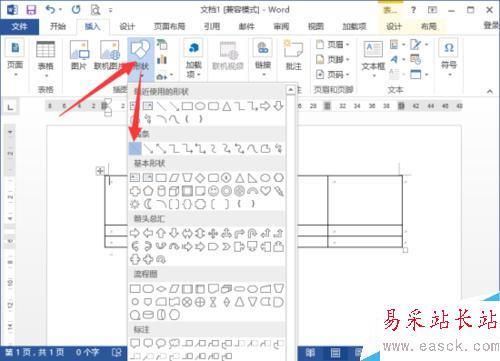Viewport: 500px width, 361px height.
Task: Click the 加载项 add-ins button in ribbon
Action: (x=194, y=58)
